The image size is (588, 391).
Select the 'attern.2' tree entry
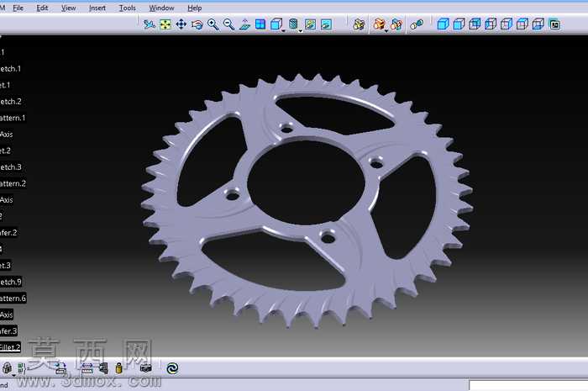[13, 183]
